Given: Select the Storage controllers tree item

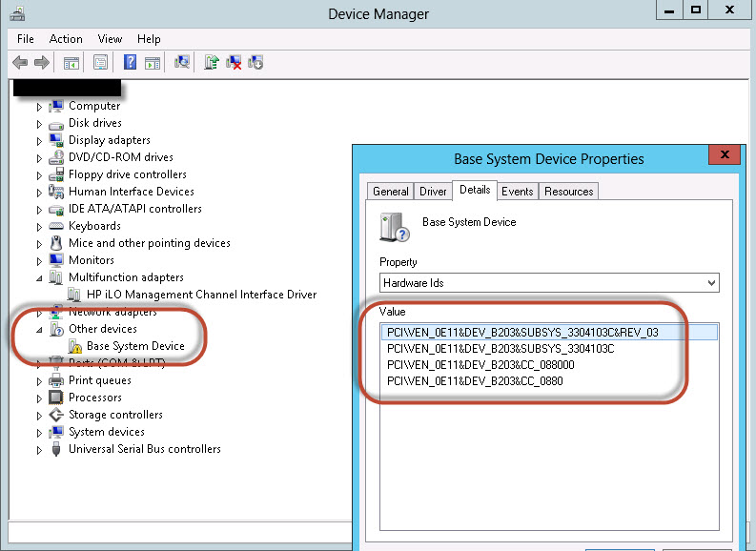Looking at the screenshot, I should pyautogui.click(x=115, y=415).
